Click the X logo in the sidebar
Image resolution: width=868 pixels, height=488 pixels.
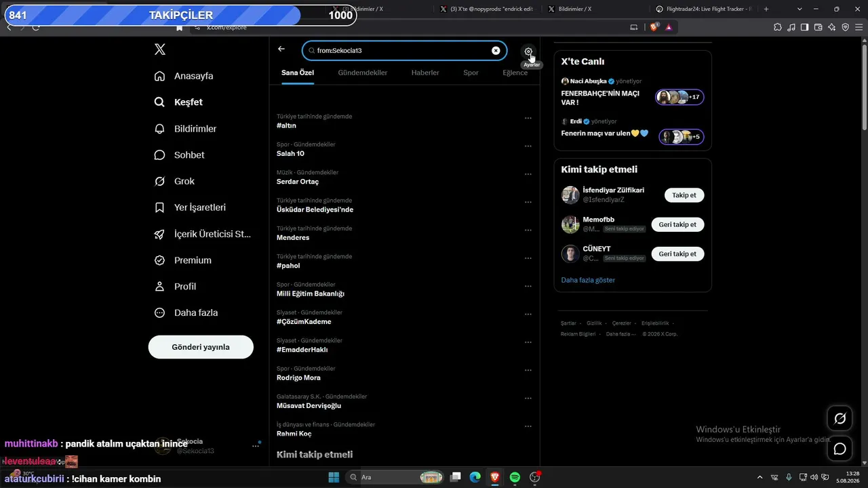[x=160, y=49]
